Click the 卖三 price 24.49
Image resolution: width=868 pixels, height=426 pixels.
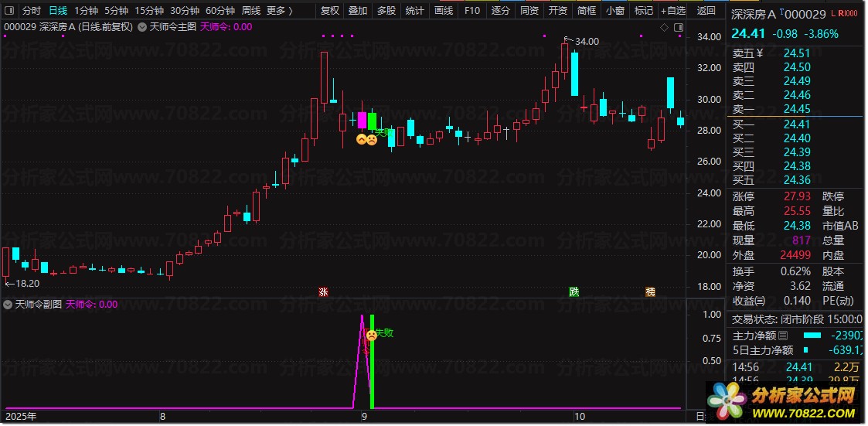797,81
